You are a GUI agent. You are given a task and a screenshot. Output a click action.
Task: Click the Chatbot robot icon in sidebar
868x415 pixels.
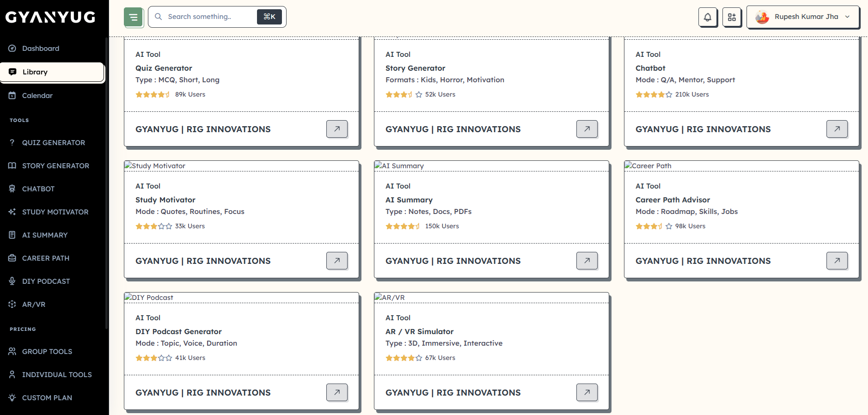[x=12, y=189]
